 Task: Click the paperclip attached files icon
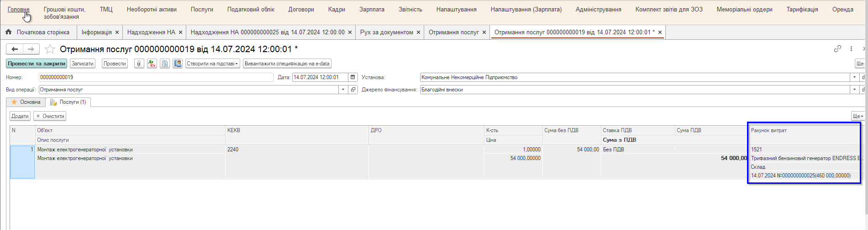(139, 64)
